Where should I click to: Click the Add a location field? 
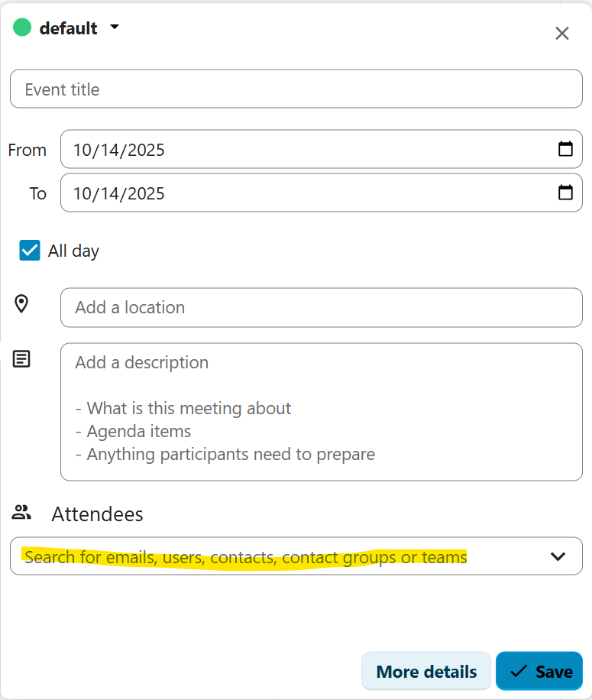coord(321,307)
